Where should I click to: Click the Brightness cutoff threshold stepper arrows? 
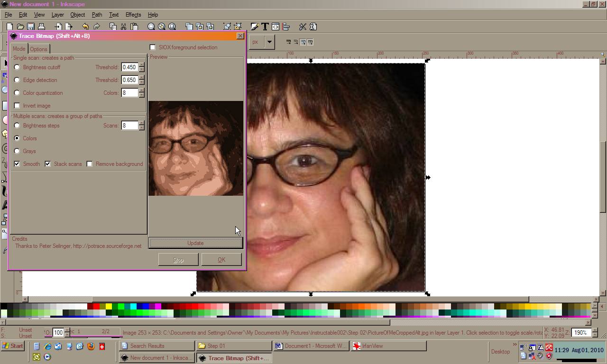[x=141, y=67]
